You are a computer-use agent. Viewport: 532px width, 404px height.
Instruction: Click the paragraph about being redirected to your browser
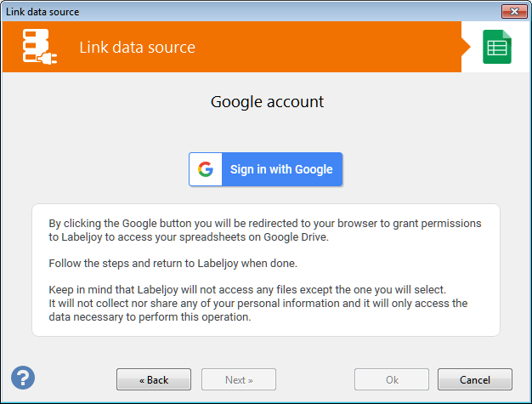coord(265,230)
